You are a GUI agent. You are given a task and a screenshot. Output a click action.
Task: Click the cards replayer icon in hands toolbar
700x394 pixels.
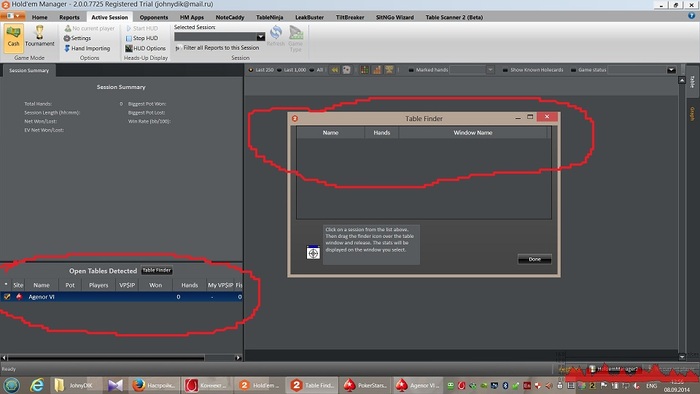(x=346, y=70)
